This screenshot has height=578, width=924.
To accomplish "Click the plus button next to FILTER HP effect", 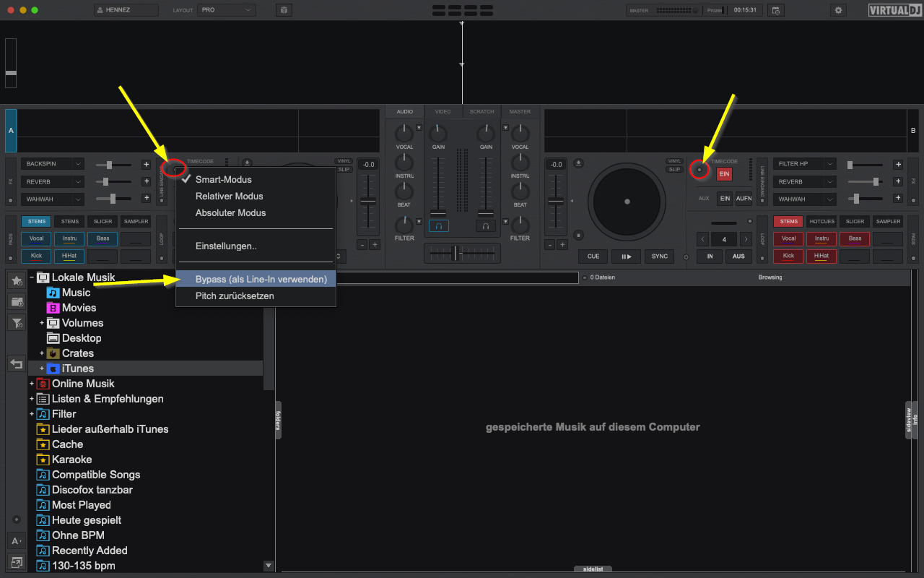I will coord(898,165).
